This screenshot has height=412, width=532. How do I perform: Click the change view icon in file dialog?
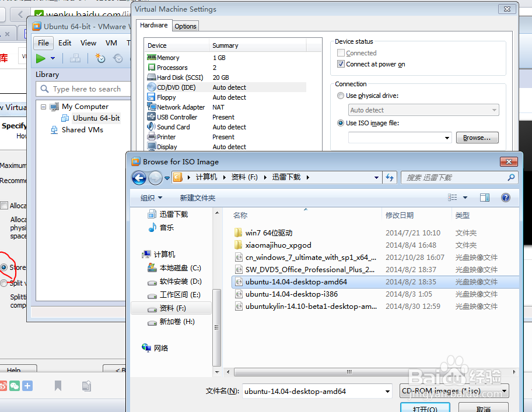[x=452, y=198]
